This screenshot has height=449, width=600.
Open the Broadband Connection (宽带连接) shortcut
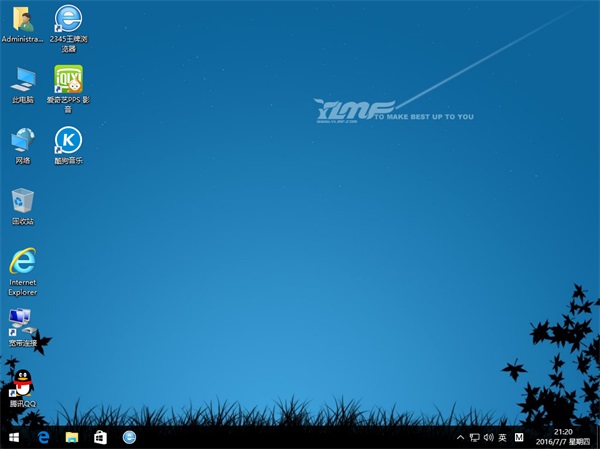22,322
